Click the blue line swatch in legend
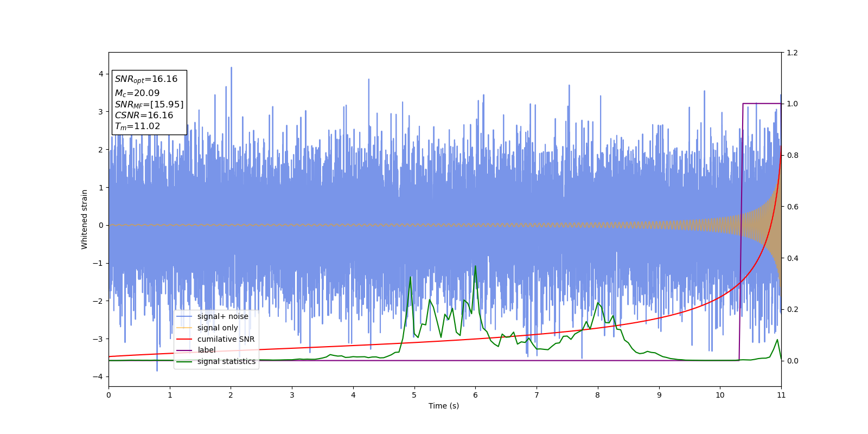The height and width of the screenshot is (434, 868). (184, 316)
